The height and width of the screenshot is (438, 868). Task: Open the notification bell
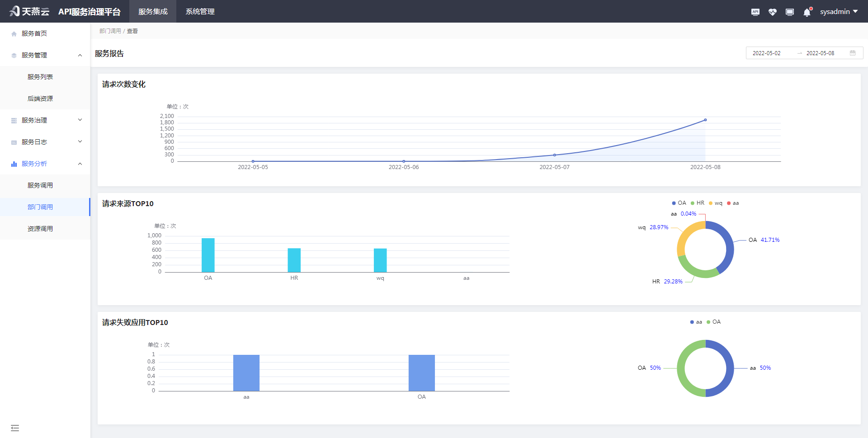click(807, 12)
